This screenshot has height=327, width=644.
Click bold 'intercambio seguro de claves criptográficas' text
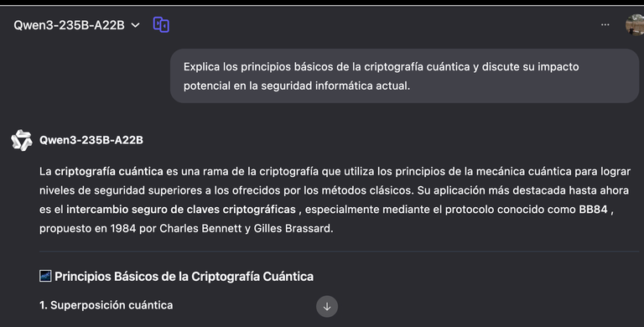tap(181, 210)
